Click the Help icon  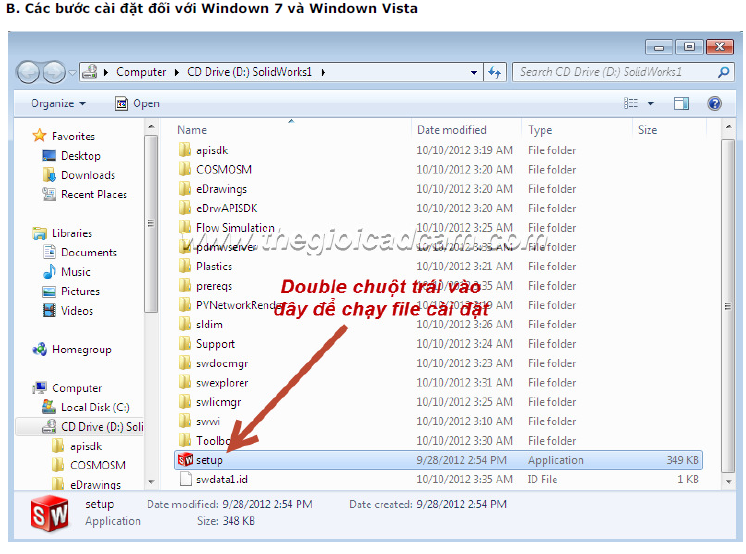coord(714,103)
